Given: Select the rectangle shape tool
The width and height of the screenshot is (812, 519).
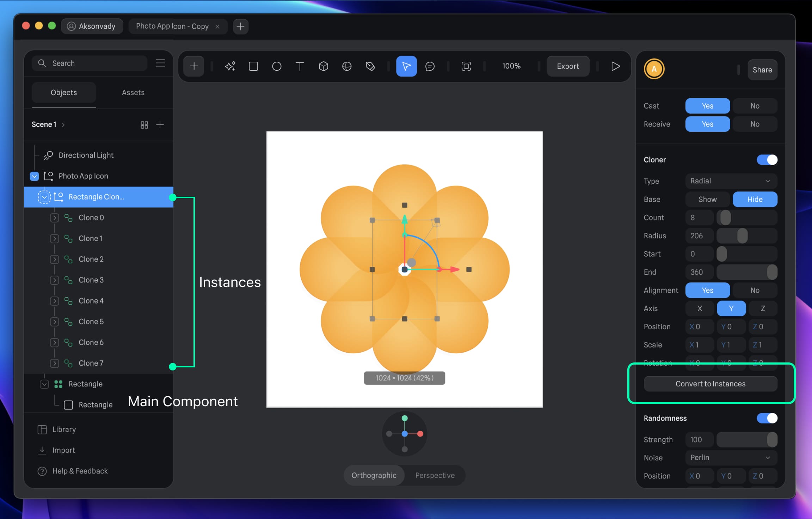Looking at the screenshot, I should pyautogui.click(x=253, y=66).
